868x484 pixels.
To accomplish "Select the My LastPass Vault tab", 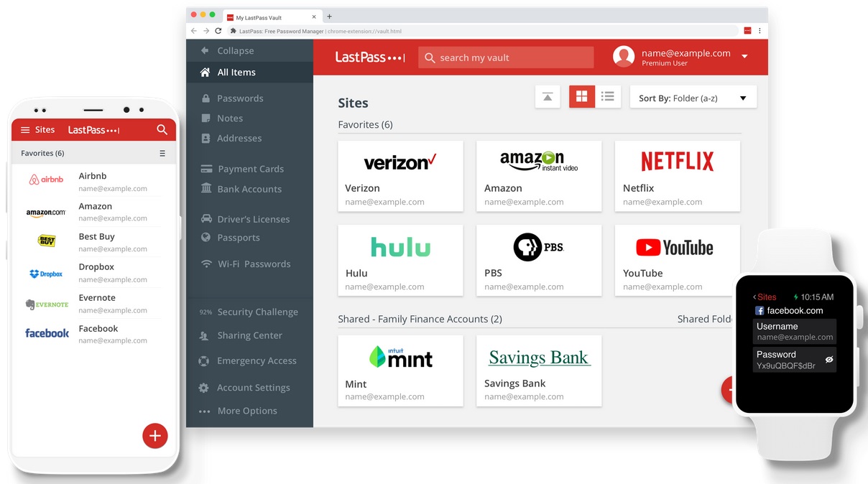I will [x=272, y=17].
